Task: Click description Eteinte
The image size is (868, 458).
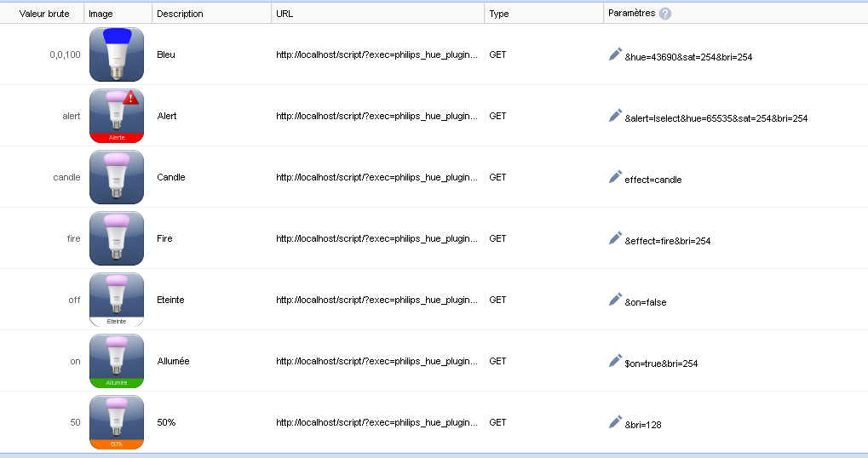Action: click(170, 300)
